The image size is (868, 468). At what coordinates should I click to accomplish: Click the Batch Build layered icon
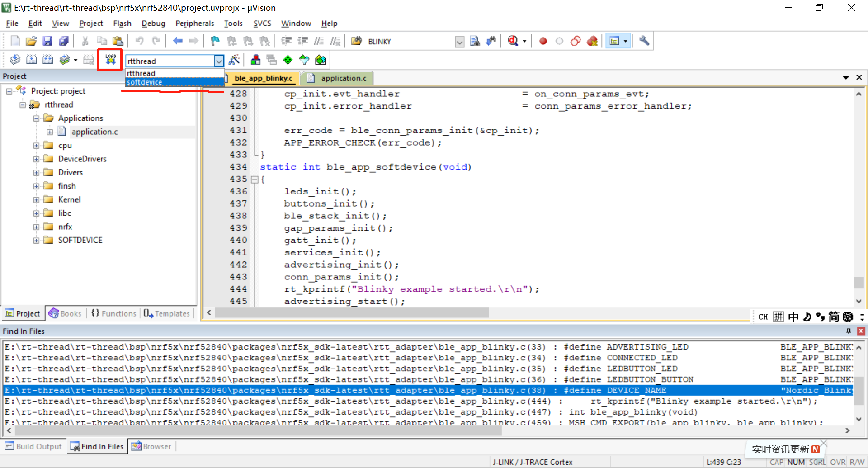point(65,60)
